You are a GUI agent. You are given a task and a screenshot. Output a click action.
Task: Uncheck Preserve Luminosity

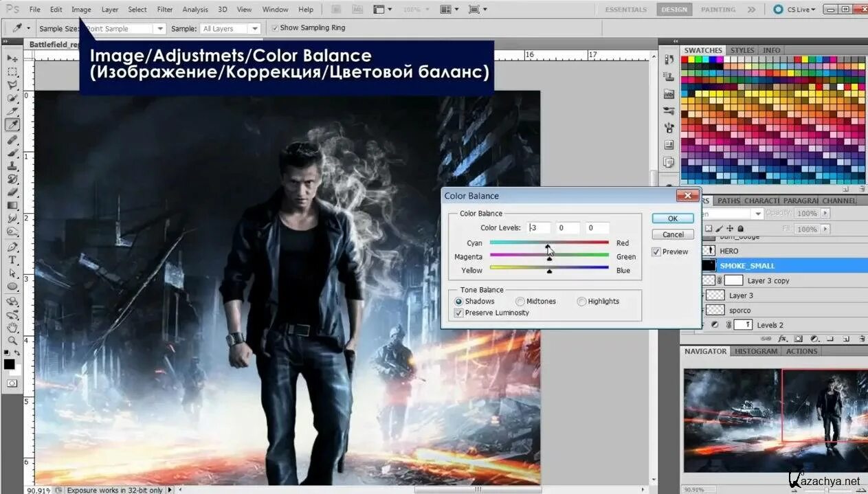tap(459, 313)
